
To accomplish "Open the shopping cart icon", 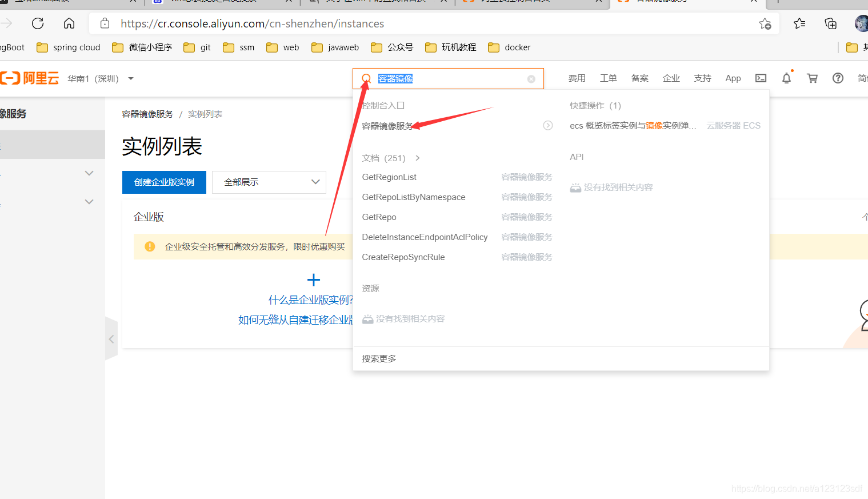I will pos(812,78).
